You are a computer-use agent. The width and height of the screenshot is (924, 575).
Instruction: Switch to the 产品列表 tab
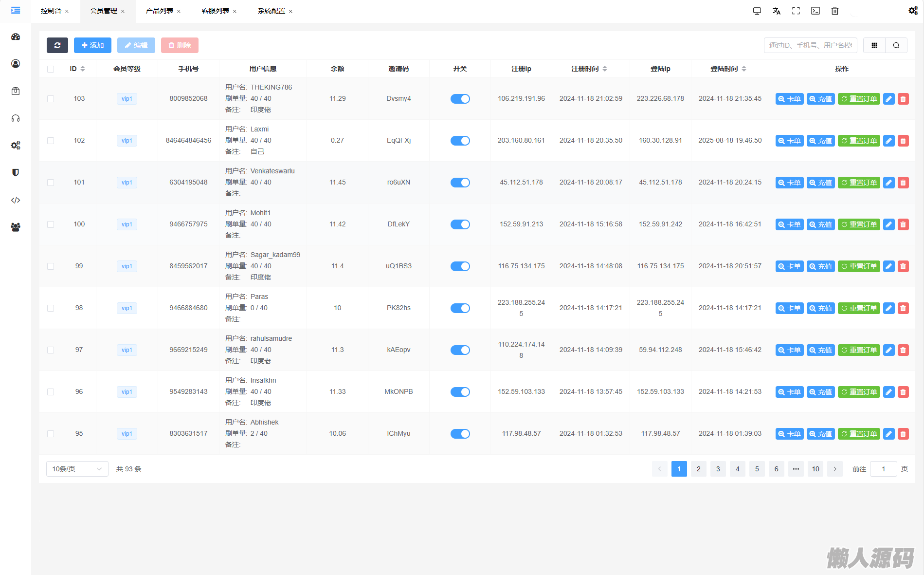(x=159, y=11)
